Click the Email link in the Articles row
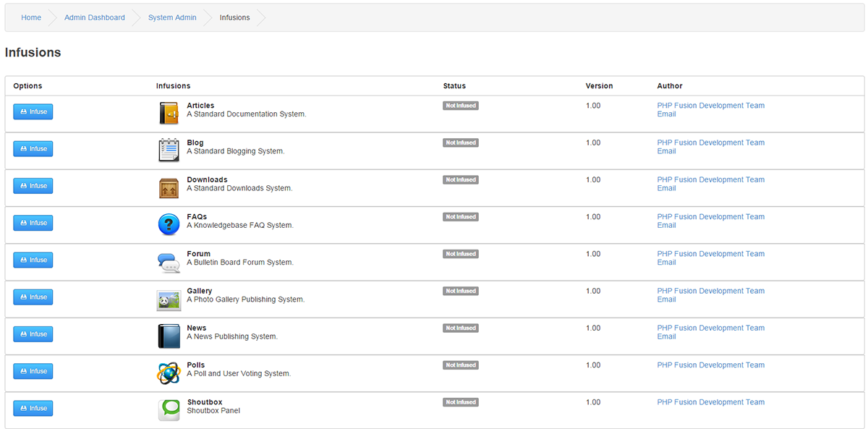The height and width of the screenshot is (429, 868). coord(665,114)
